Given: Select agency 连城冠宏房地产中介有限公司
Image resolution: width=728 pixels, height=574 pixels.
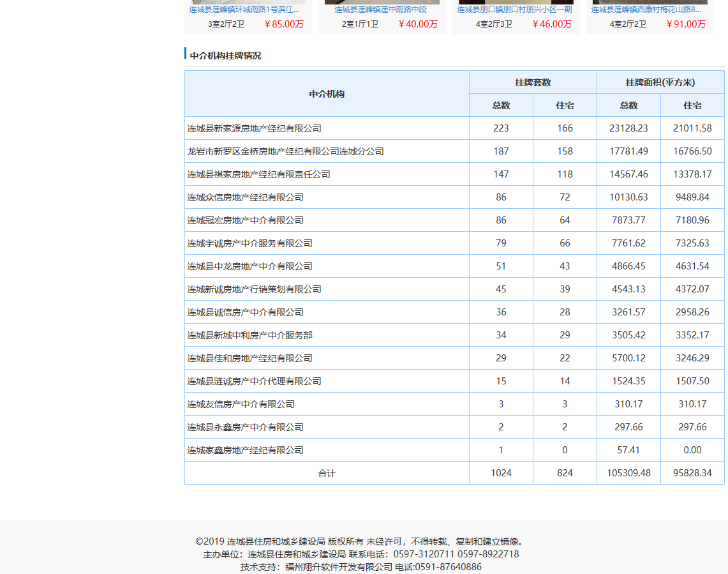Looking at the screenshot, I should pos(245,220).
